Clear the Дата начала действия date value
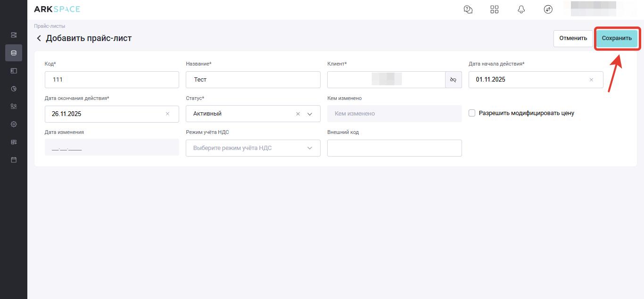This screenshot has height=299, width=644. (x=591, y=80)
